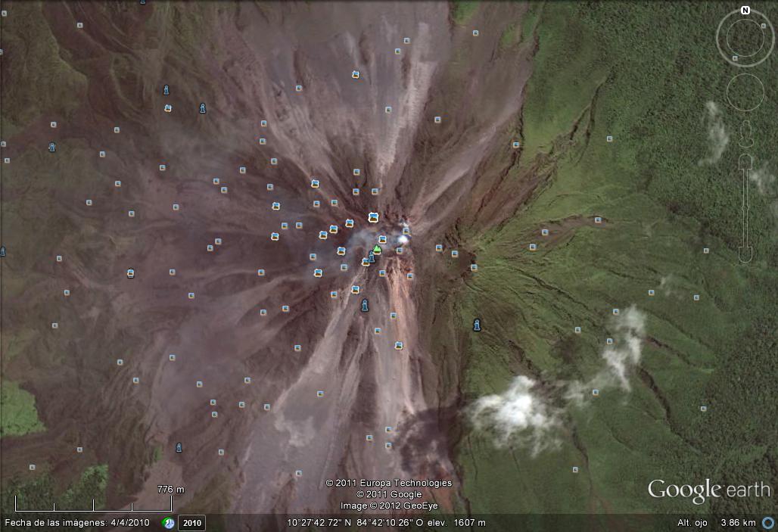Viewport: 778px width, 532px height.
Task: Open the blue figure marker above the scale bar
Action: tap(179, 448)
